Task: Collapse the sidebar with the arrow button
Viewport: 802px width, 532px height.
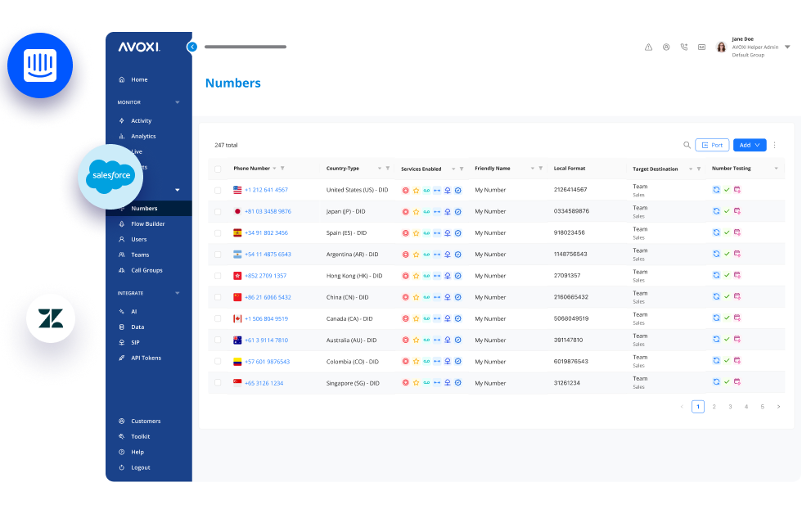Action: pos(192,47)
